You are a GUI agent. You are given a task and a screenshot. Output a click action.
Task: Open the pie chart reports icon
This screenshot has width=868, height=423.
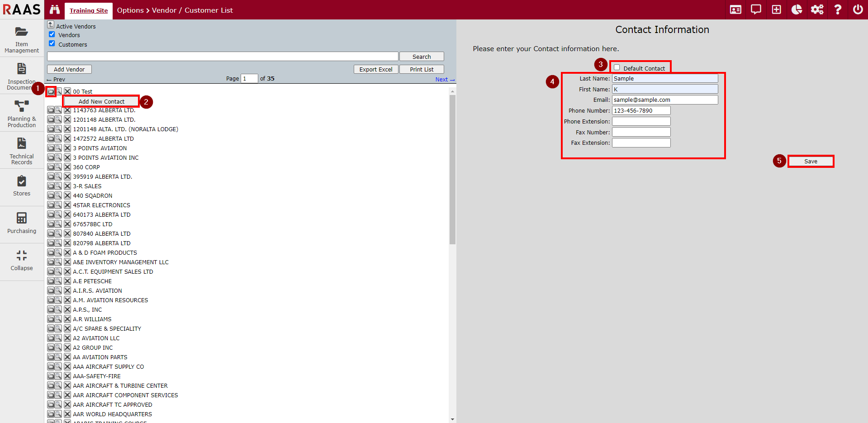pos(797,10)
